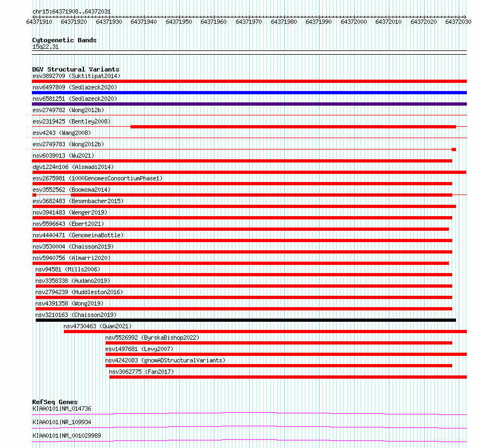Click the nsv5940756 (Almarri2020) label

click(71, 258)
